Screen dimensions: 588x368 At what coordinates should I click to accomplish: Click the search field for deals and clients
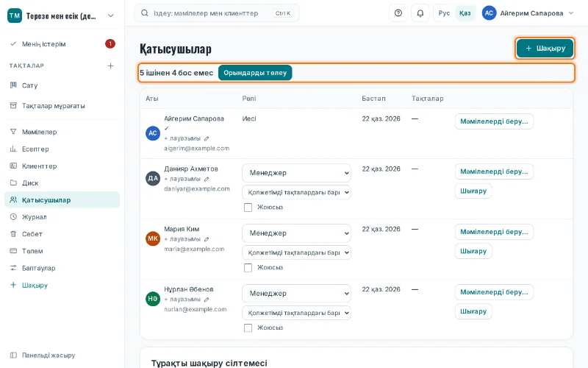pyautogui.click(x=217, y=13)
